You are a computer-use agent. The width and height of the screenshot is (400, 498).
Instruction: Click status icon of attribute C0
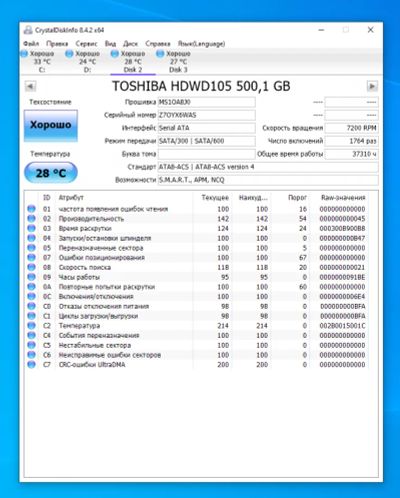point(31,306)
